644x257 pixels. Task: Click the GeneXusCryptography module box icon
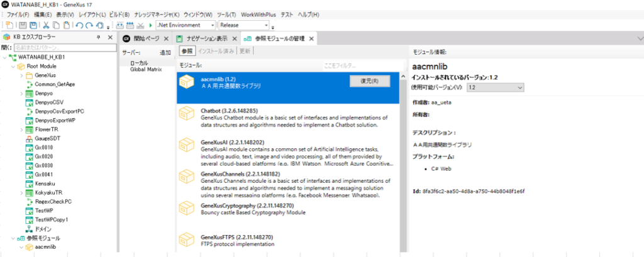click(187, 208)
